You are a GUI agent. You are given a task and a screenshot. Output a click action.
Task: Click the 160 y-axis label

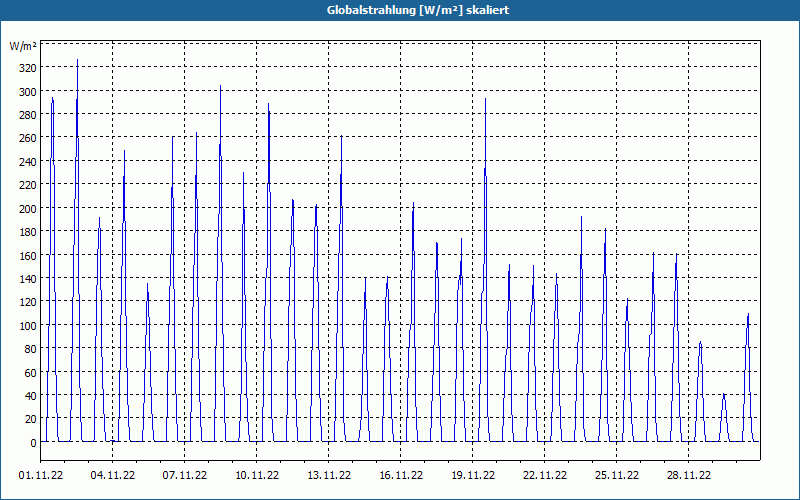(x=27, y=255)
